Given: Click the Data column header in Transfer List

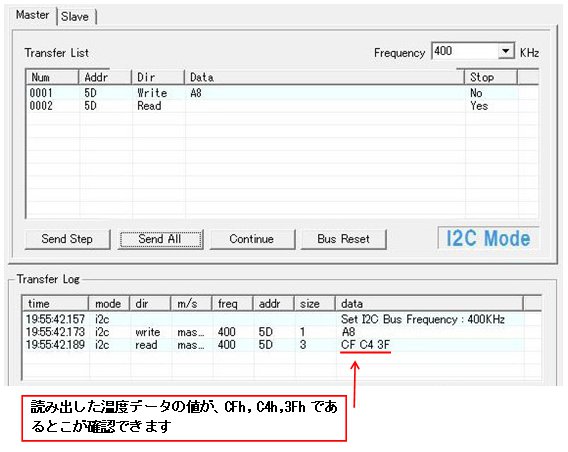Looking at the screenshot, I should pyautogui.click(x=324, y=77).
